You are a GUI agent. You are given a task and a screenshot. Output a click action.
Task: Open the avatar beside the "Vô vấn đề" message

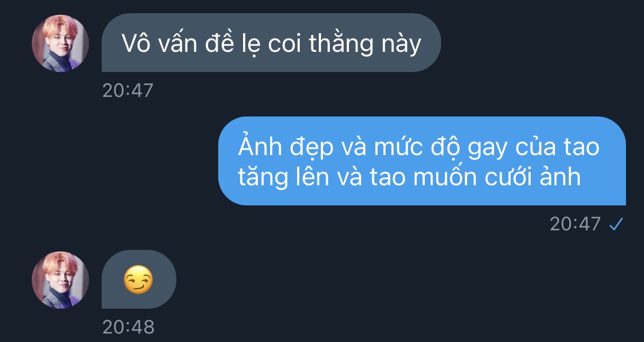[60, 43]
